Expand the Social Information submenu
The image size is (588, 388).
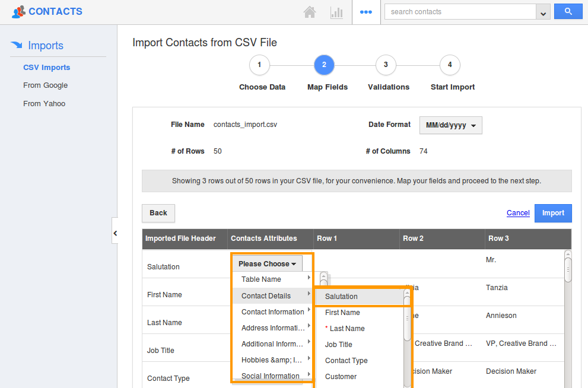[x=272, y=376]
